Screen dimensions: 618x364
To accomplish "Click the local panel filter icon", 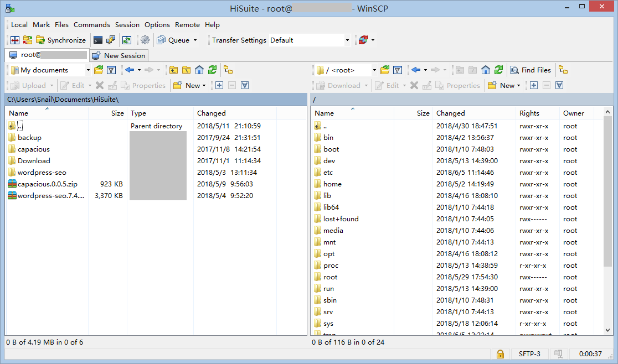I will coord(111,70).
